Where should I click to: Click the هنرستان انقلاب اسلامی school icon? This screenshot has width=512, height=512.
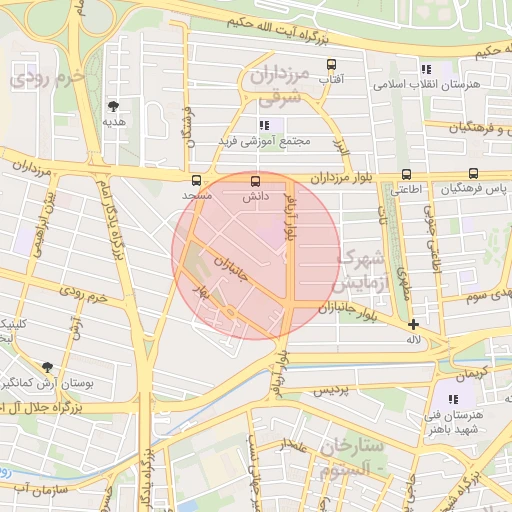(426, 69)
